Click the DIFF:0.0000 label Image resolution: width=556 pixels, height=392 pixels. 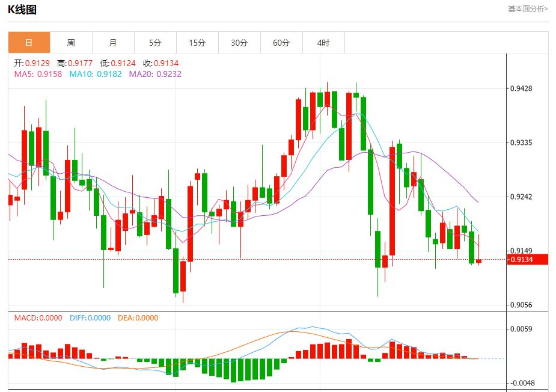90,318
